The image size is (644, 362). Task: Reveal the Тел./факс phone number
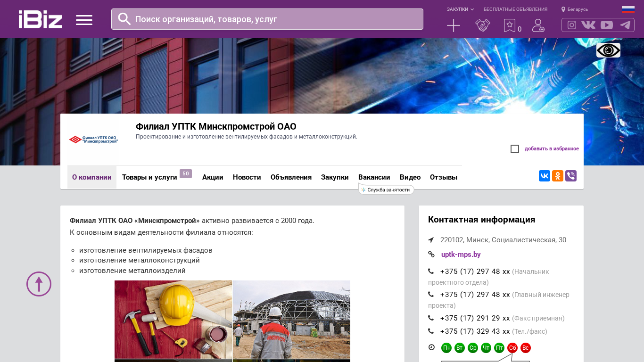tap(475, 331)
